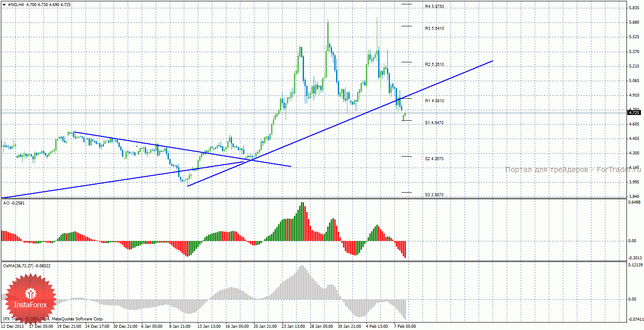This screenshot has width=644, height=330.
Task: Click the 5.215 price axis value
Action: click(x=634, y=66)
